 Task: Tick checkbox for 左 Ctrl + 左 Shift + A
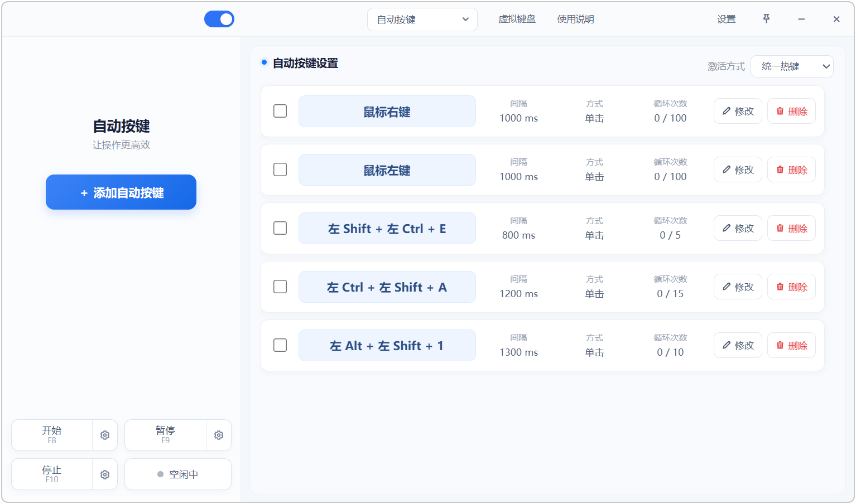coord(280,287)
